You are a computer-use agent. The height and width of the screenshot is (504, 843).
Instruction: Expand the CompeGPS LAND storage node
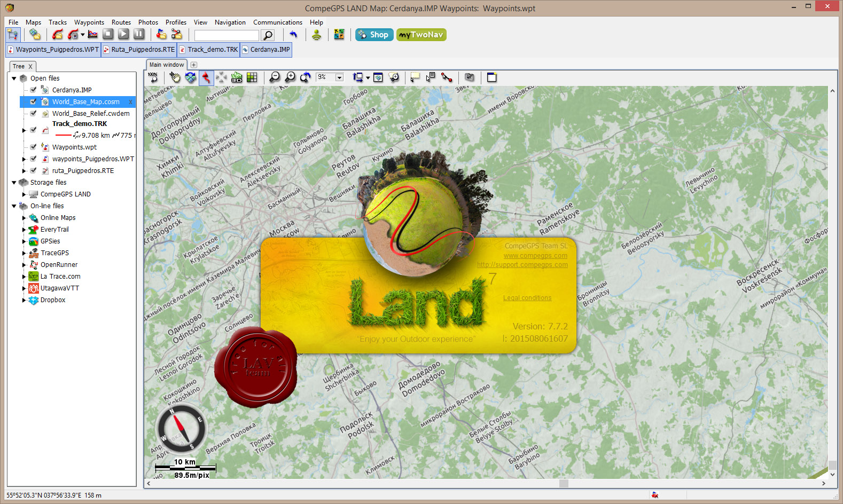pyautogui.click(x=24, y=194)
